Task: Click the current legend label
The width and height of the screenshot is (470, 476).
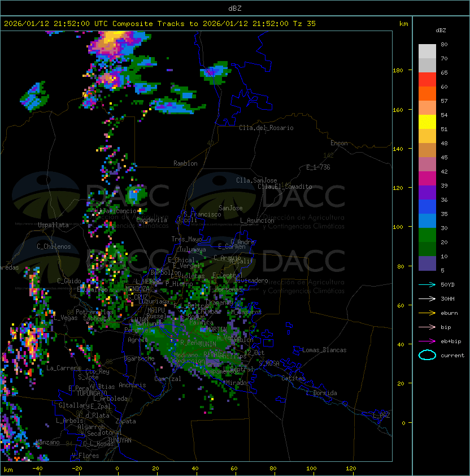Action: coord(452,356)
